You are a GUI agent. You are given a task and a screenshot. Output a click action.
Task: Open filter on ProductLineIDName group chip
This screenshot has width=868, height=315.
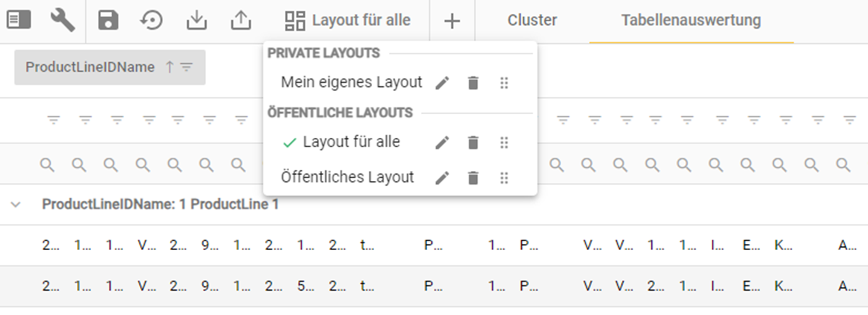187,67
